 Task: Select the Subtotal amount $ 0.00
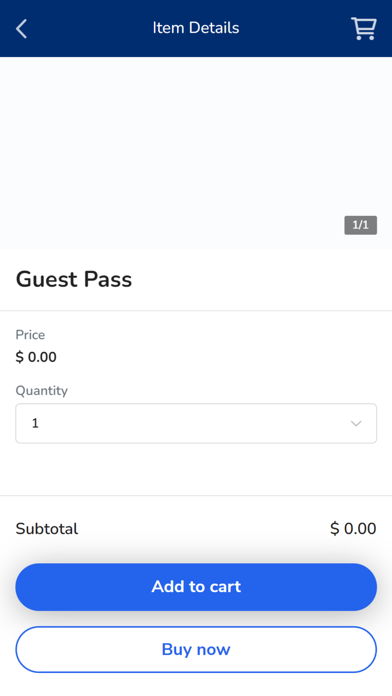[x=353, y=529]
